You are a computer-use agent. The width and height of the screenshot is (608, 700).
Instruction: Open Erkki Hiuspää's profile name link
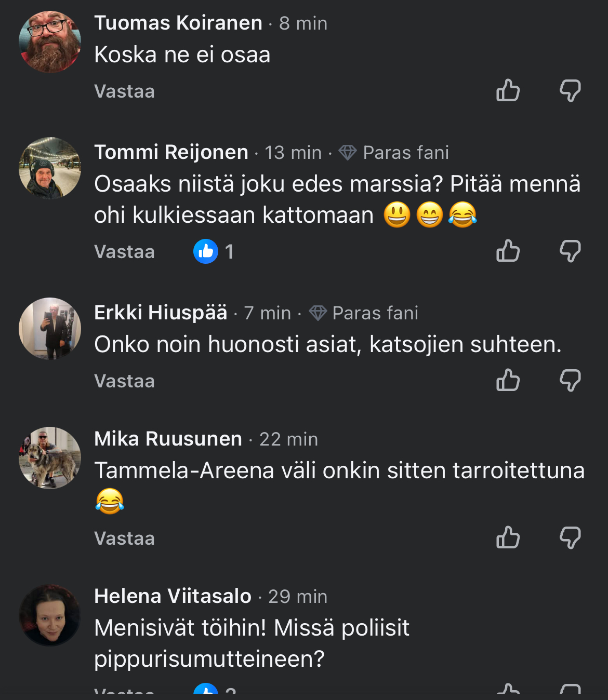(161, 313)
